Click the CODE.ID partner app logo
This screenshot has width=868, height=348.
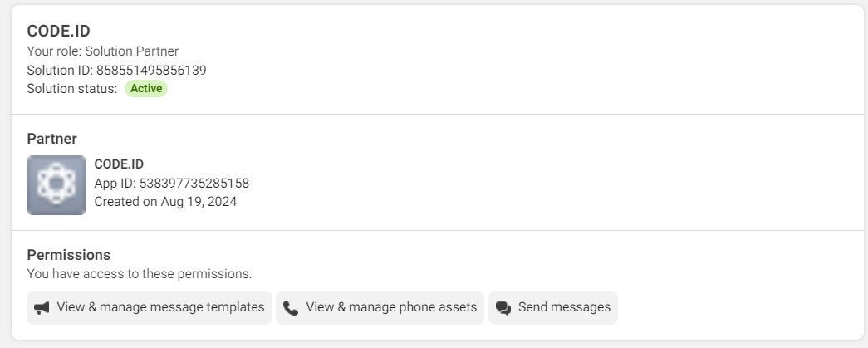pyautogui.click(x=56, y=185)
